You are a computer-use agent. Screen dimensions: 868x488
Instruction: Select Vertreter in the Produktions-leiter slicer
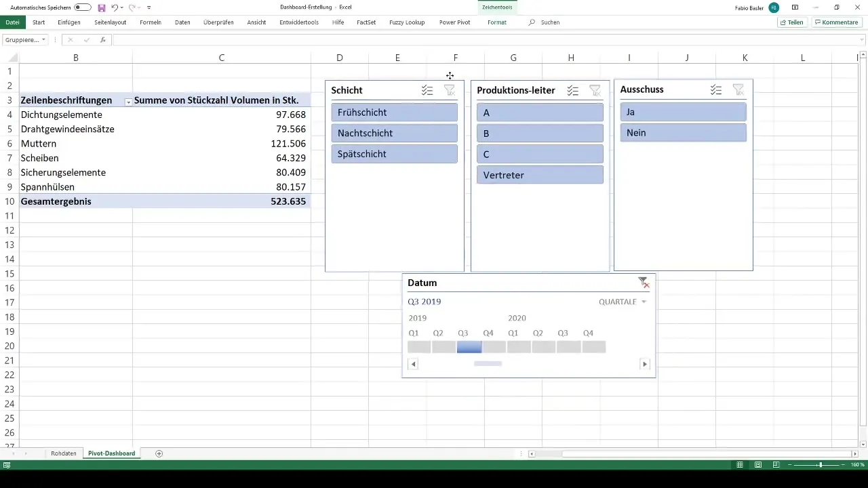(540, 175)
